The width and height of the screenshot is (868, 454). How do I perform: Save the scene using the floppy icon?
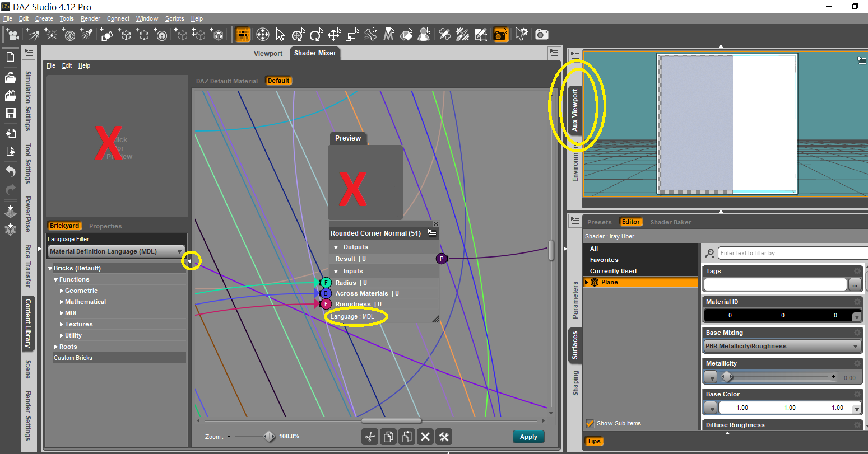click(10, 113)
